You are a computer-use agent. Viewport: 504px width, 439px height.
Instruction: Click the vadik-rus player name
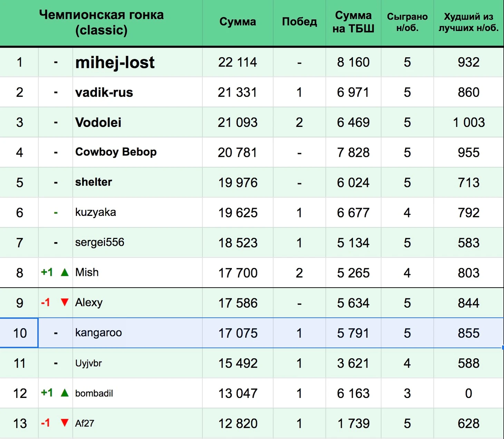pos(104,92)
